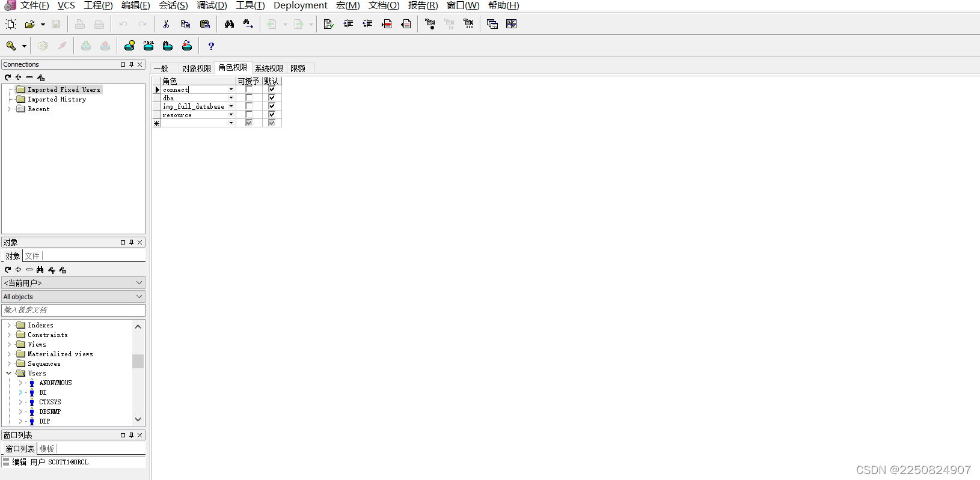Select the CTXSYS user in tree
Screen dimensions: 980x480
pyautogui.click(x=50, y=402)
